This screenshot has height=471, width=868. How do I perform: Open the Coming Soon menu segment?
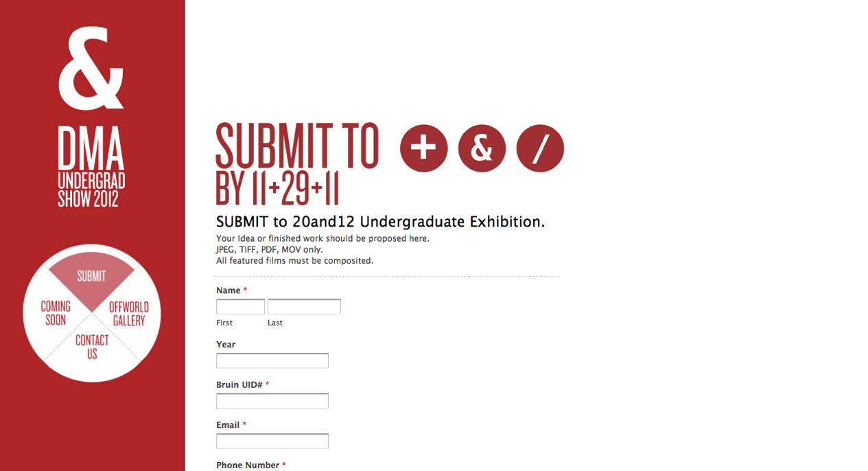click(56, 313)
